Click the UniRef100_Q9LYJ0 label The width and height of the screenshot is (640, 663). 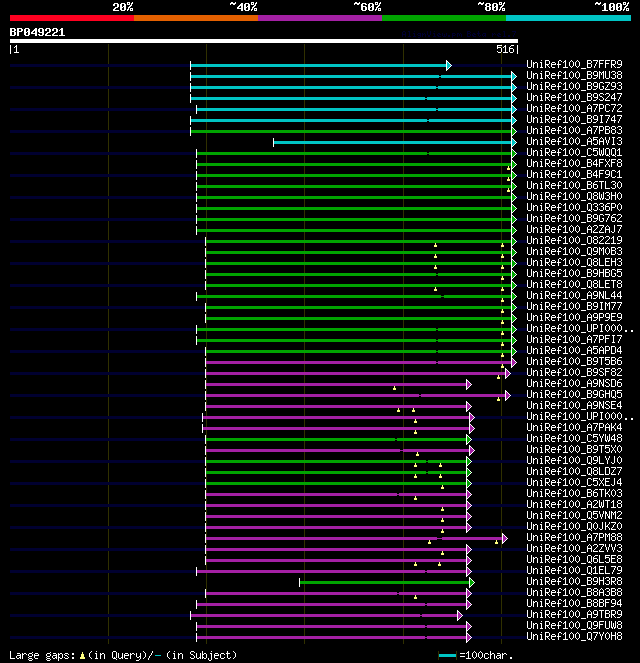tap(574, 460)
